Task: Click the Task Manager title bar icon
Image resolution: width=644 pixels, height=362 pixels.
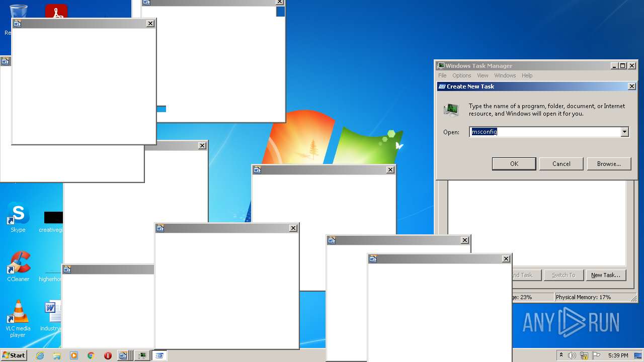Action: 441,66
